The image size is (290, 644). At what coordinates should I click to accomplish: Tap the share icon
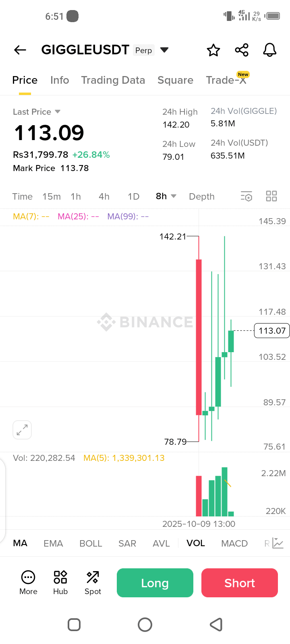pos(242,50)
